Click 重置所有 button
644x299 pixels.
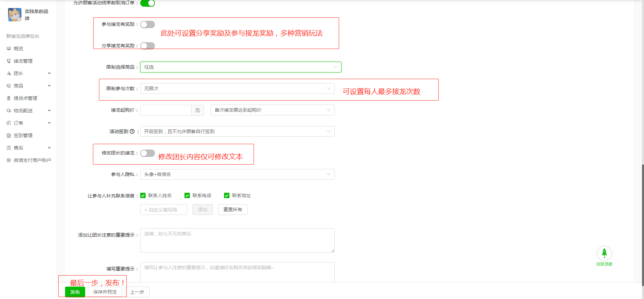click(x=233, y=210)
